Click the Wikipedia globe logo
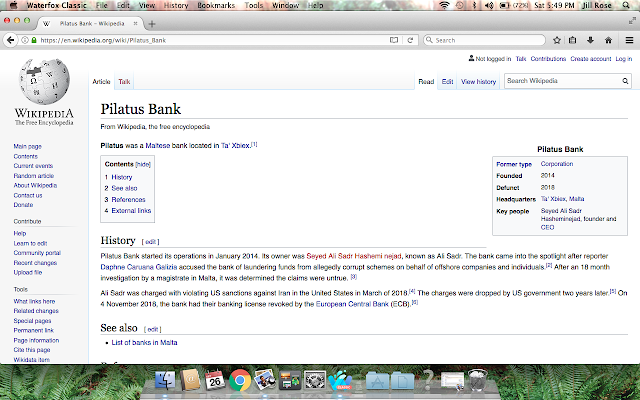This screenshot has width=640, height=400. [44, 81]
